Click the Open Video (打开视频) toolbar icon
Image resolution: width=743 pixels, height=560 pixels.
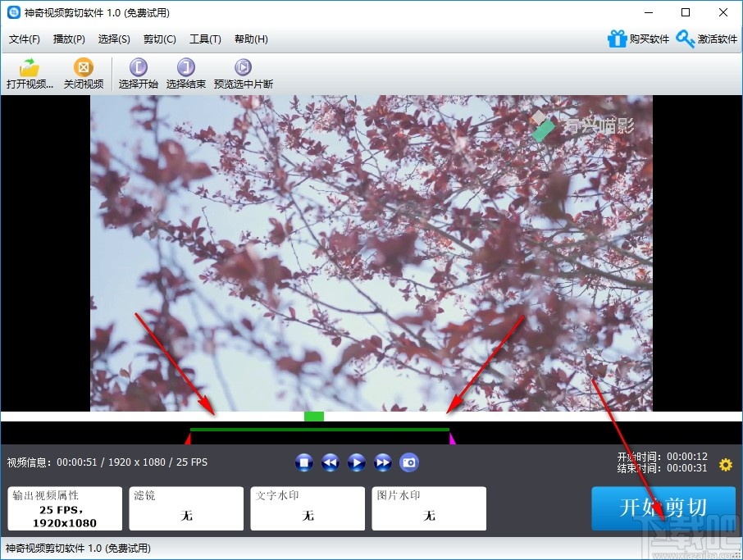pyautogui.click(x=30, y=68)
